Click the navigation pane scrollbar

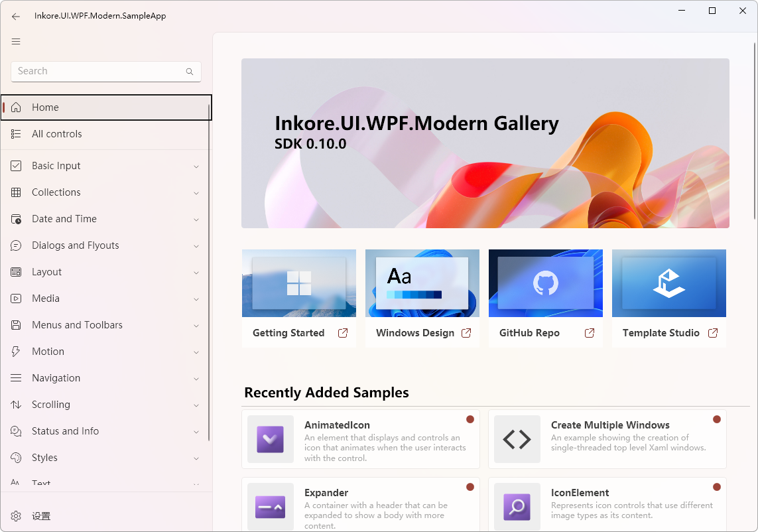pos(210,273)
